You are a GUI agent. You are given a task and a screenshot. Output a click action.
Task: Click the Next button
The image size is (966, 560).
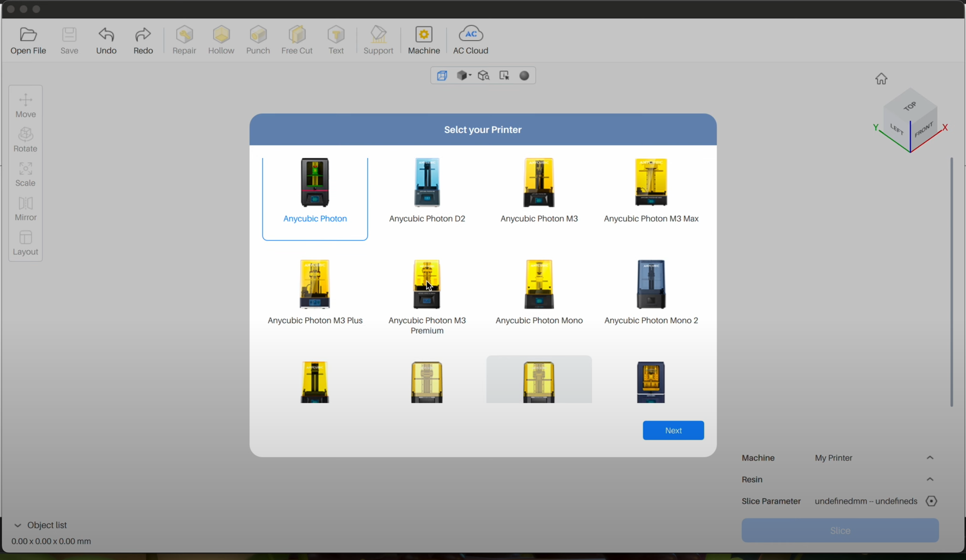click(673, 430)
